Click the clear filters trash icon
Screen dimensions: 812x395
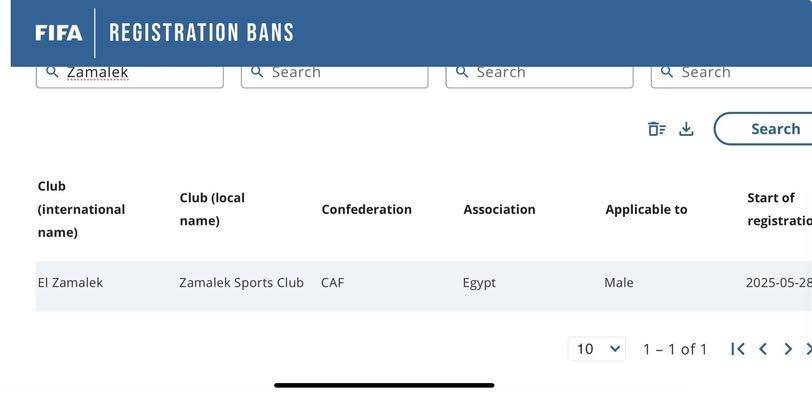pos(657,128)
